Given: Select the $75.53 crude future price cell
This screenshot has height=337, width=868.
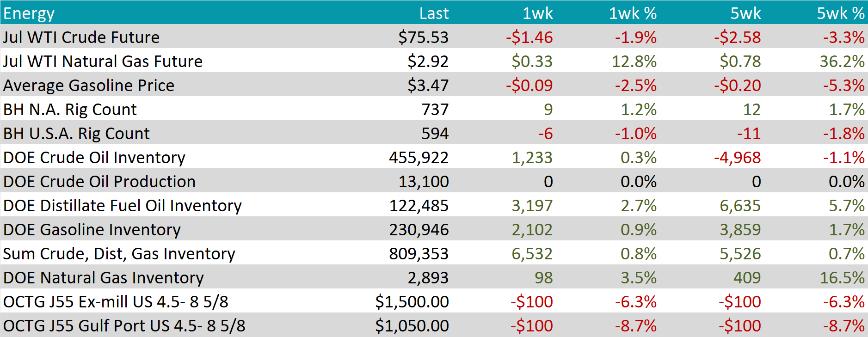Looking at the screenshot, I should tap(423, 37).
